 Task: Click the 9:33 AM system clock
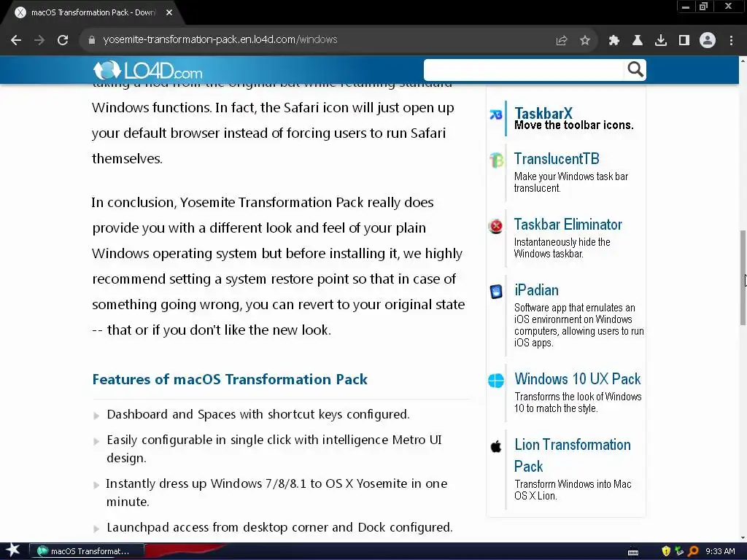click(720, 551)
